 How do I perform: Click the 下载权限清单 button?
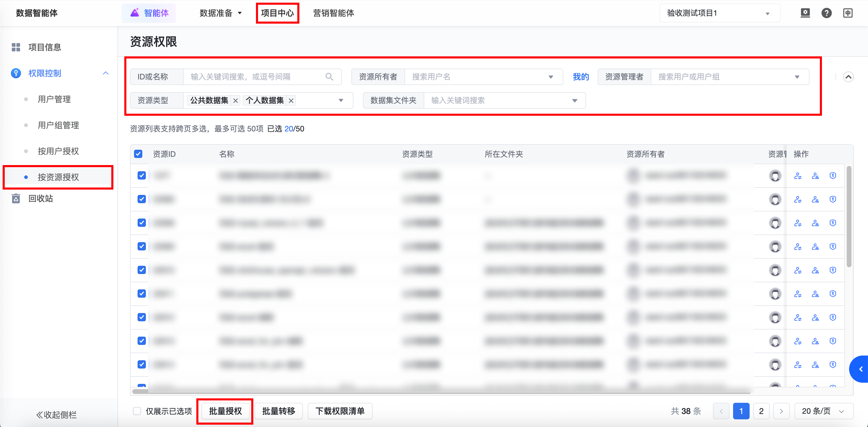[340, 411]
